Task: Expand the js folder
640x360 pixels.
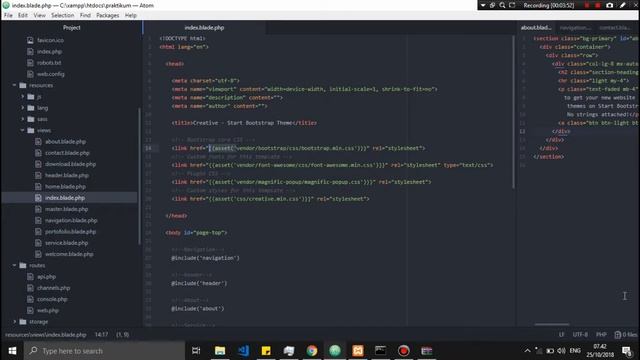Action: (22, 97)
